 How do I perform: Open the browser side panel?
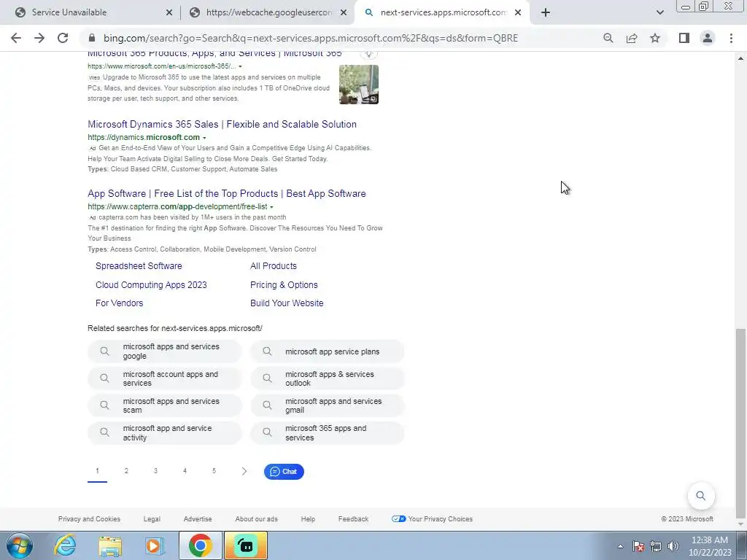684,38
